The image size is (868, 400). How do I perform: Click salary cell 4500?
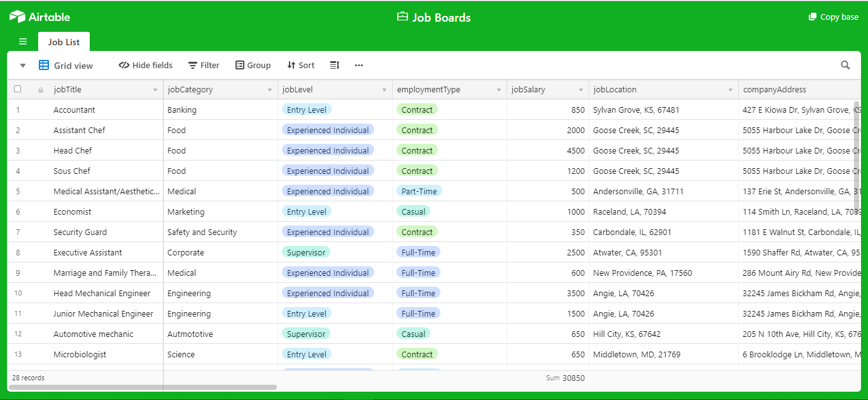(548, 150)
